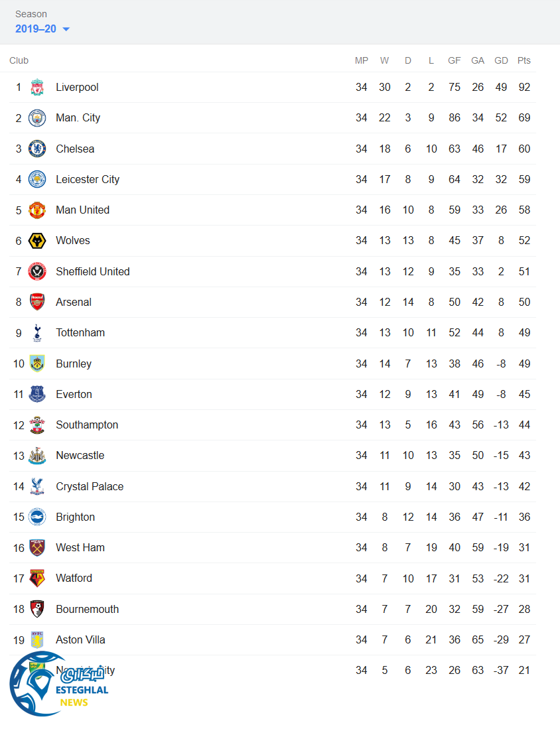The image size is (560, 733).
Task: Click the Aston Villa crest icon
Action: (x=37, y=639)
